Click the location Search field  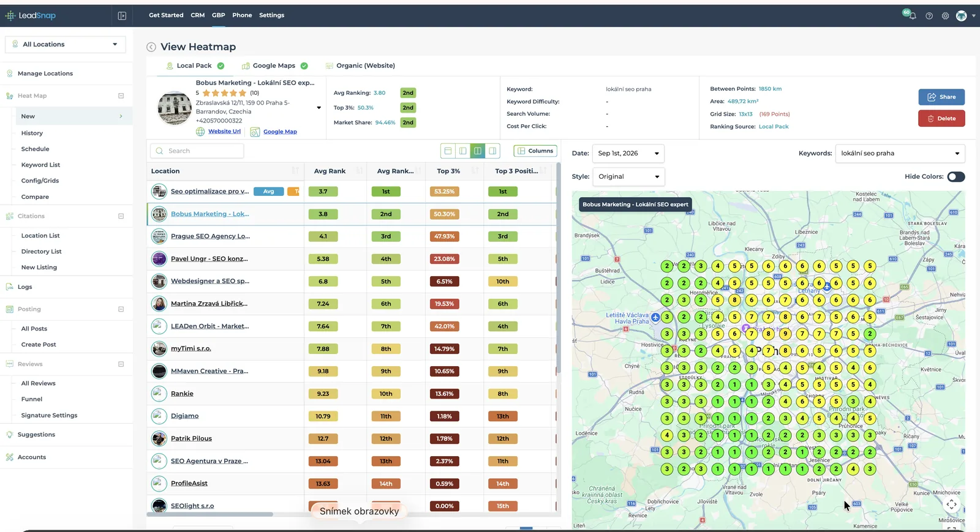pyautogui.click(x=197, y=151)
